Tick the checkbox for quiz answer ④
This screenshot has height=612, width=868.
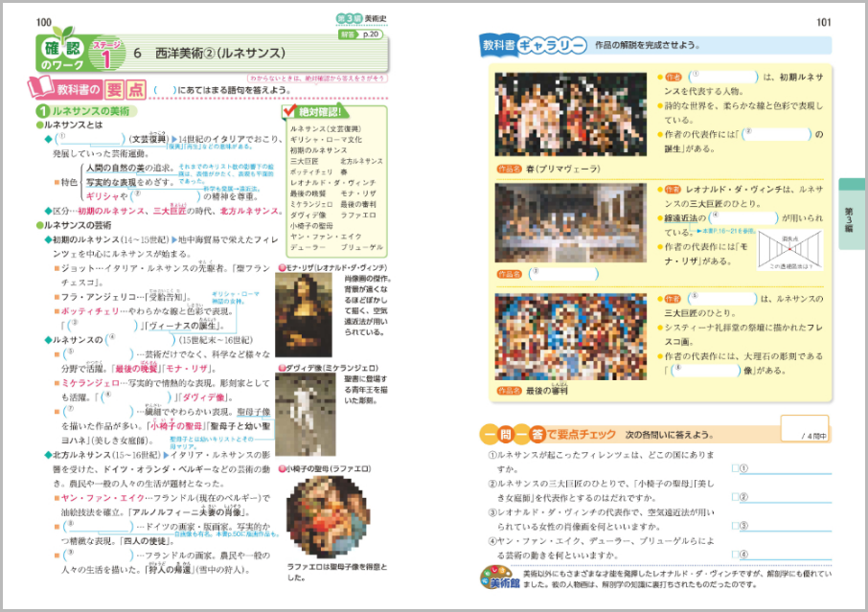click(x=736, y=555)
